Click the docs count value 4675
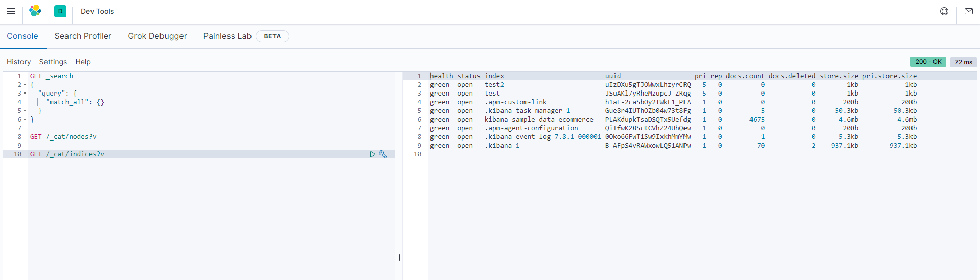This screenshot has width=980, height=280. 757,120
